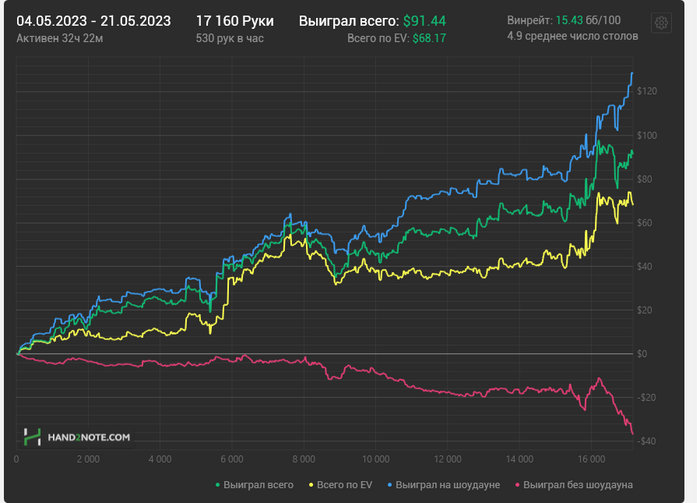Viewport: 700px width, 503px height.
Task: Click the '4.9 среднее число столов' text
Action: (x=572, y=36)
